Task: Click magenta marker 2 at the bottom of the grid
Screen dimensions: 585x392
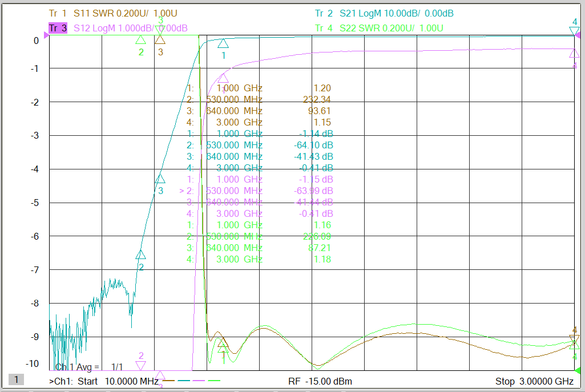Action: point(140,365)
